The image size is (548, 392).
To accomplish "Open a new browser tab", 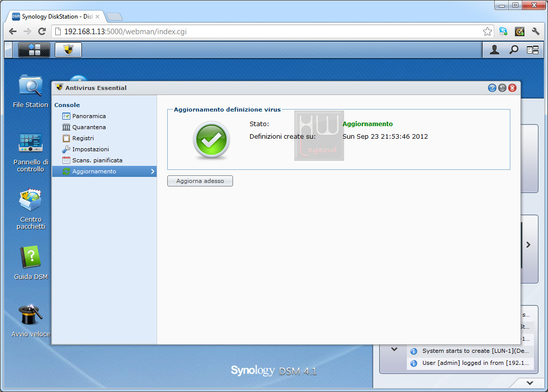I will (x=115, y=17).
